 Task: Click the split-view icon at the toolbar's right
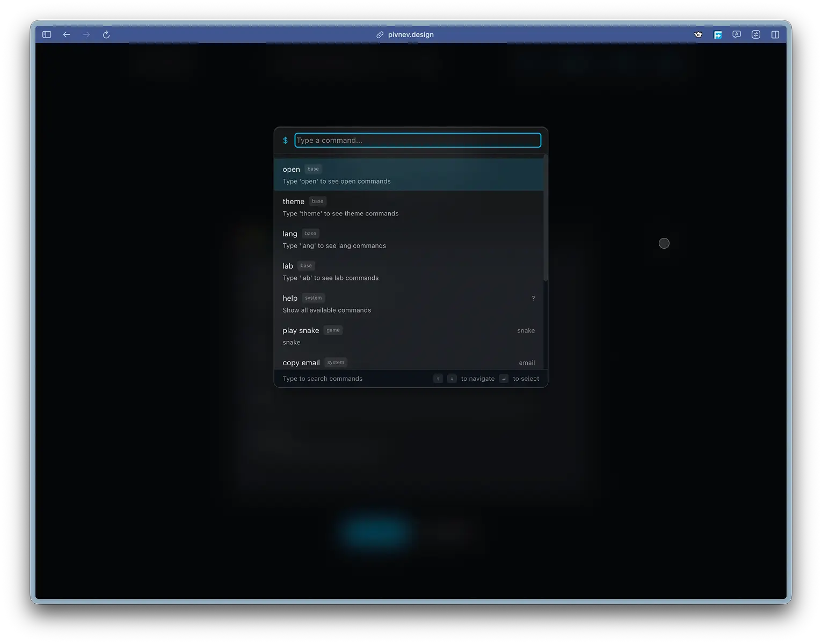tap(775, 34)
